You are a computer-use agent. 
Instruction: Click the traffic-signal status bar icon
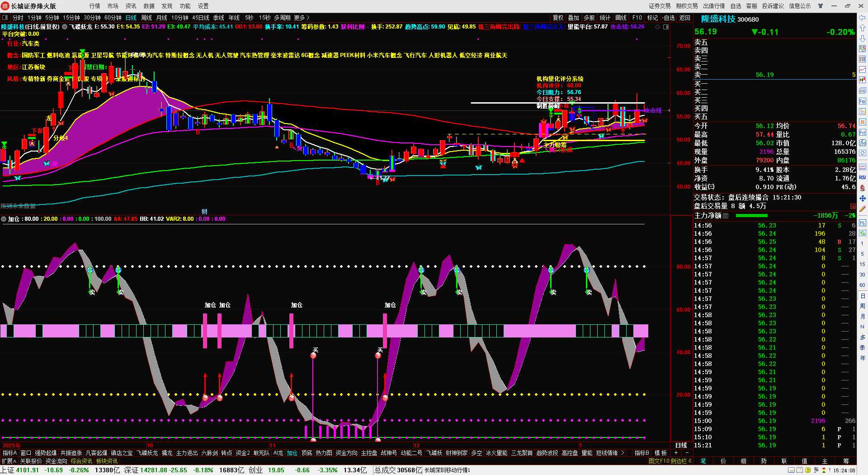[824, 470]
